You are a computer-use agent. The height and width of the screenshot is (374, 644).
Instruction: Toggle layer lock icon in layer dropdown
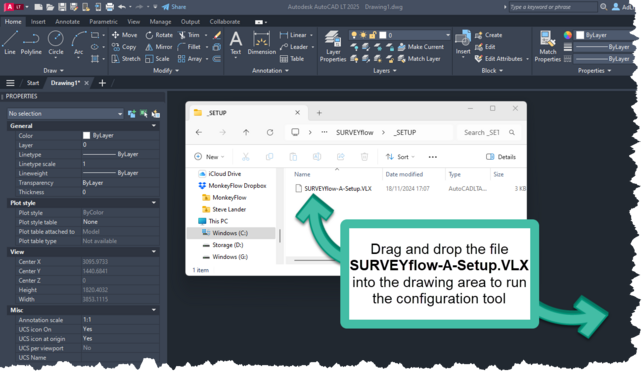[373, 35]
